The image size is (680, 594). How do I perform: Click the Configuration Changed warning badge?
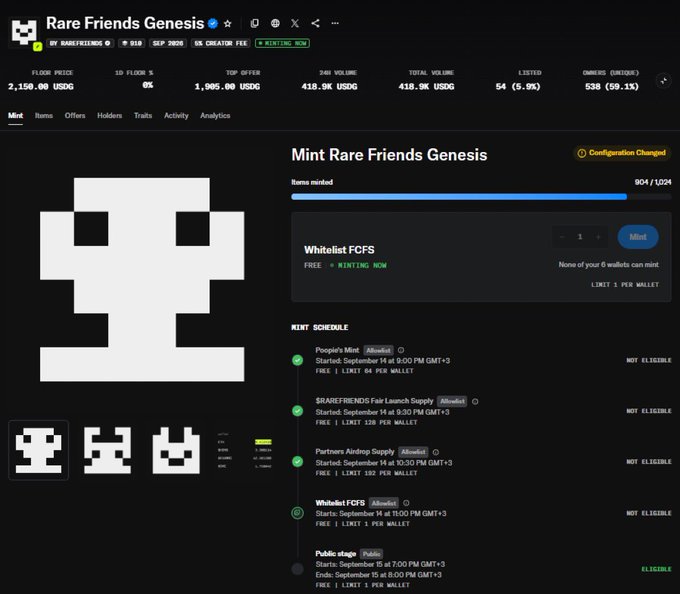point(622,153)
